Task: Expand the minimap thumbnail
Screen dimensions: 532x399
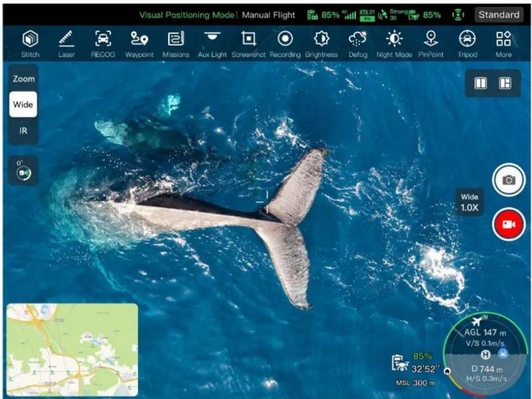Action: coord(72,350)
